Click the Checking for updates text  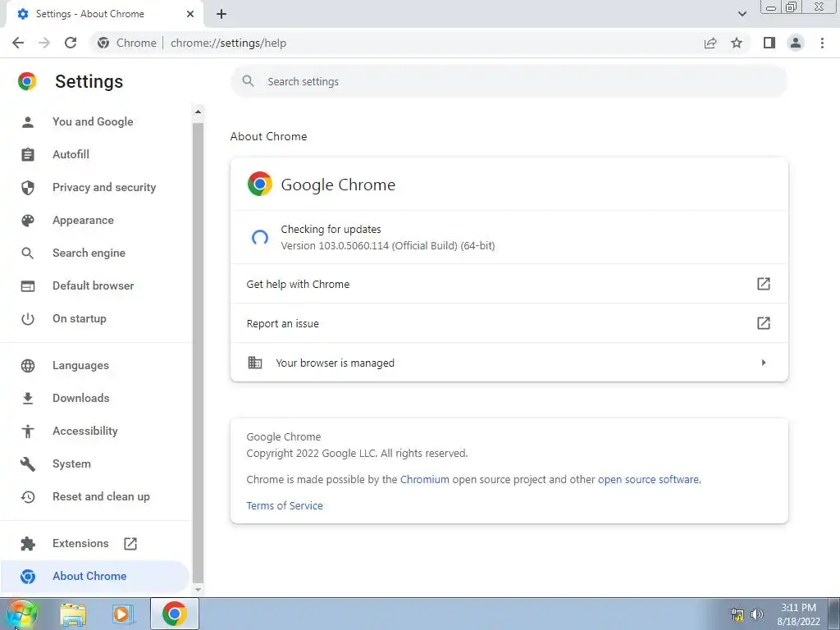331,230
